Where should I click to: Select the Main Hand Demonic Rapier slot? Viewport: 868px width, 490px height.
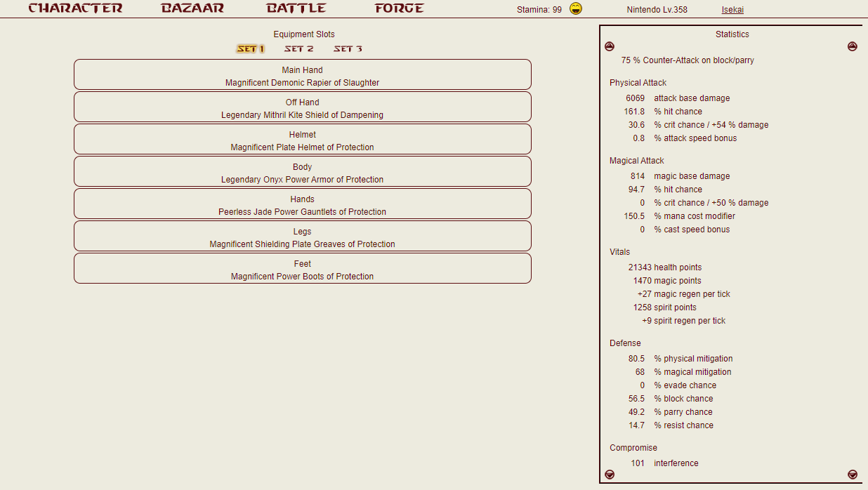coord(302,75)
